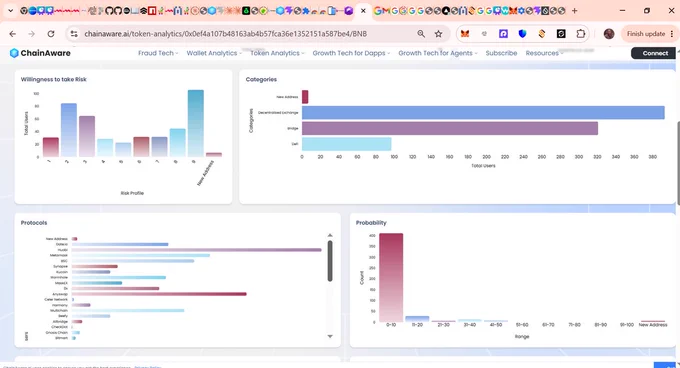
Task: Click 'Gnosis Chain' label in Protocols
Action: point(57,332)
